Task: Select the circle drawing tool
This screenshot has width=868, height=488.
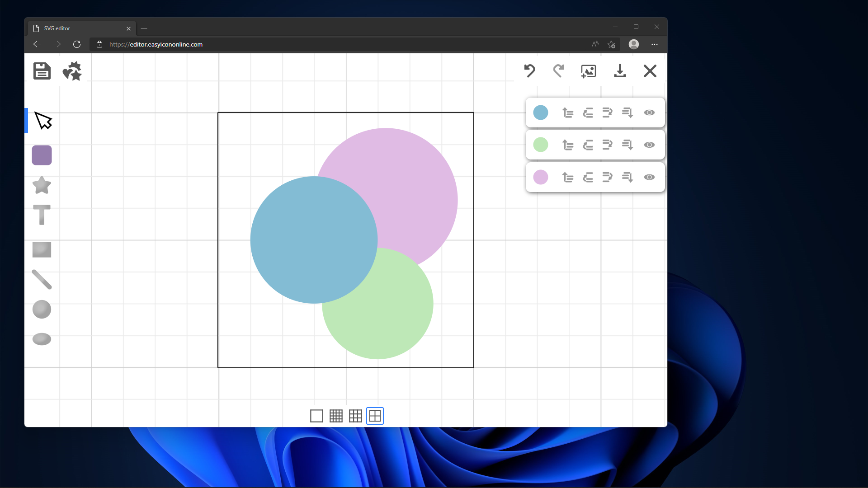Action: point(42,310)
